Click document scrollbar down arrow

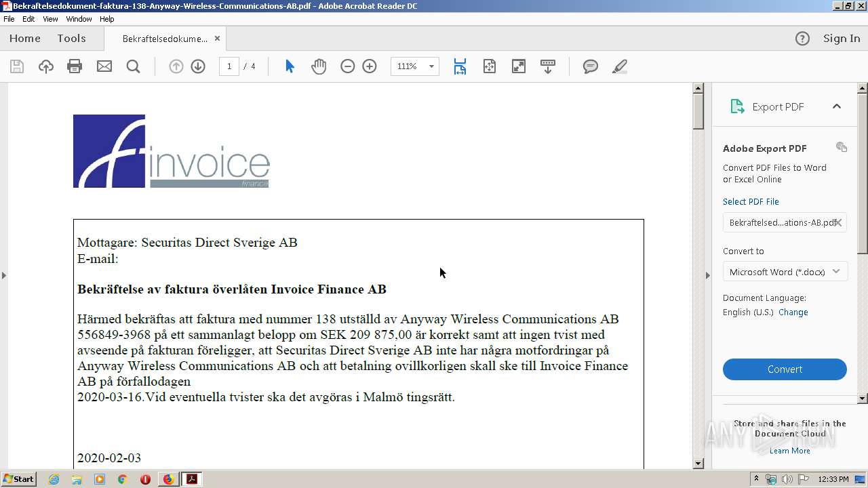[698, 464]
